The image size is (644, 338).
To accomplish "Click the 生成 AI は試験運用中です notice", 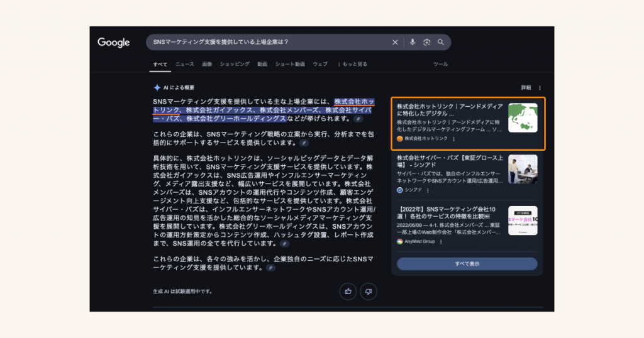I will [183, 292].
